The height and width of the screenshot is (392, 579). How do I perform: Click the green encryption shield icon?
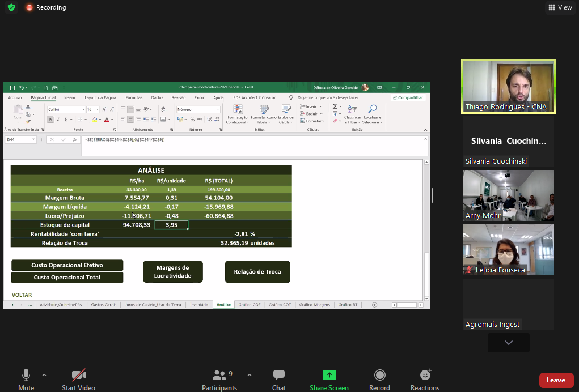click(11, 7)
